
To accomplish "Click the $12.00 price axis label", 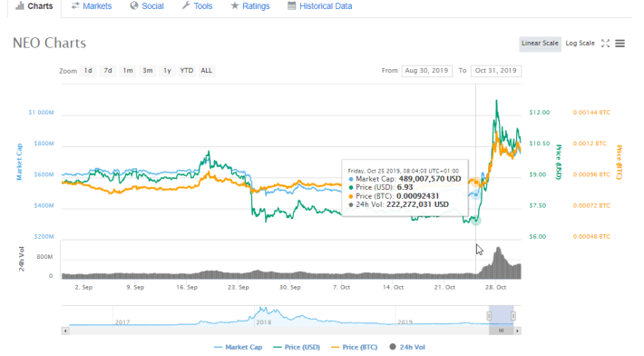I will click(x=540, y=113).
